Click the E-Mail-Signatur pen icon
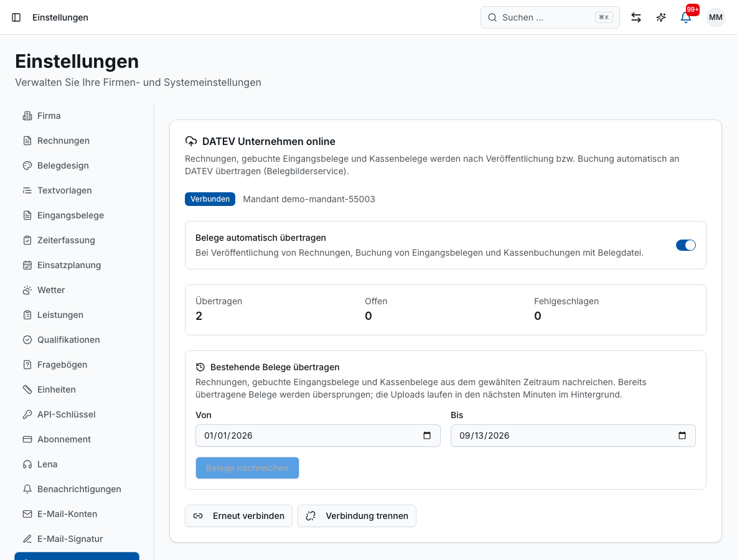The height and width of the screenshot is (560, 737). click(x=27, y=539)
